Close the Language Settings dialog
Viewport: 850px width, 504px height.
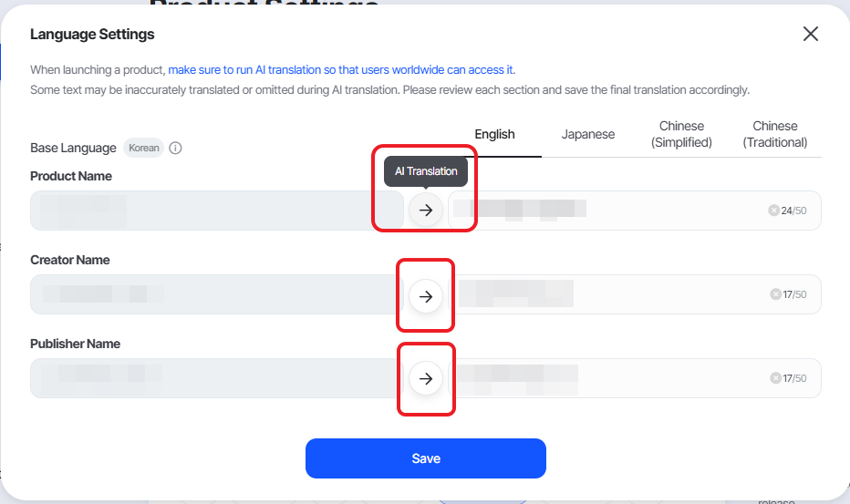click(811, 34)
